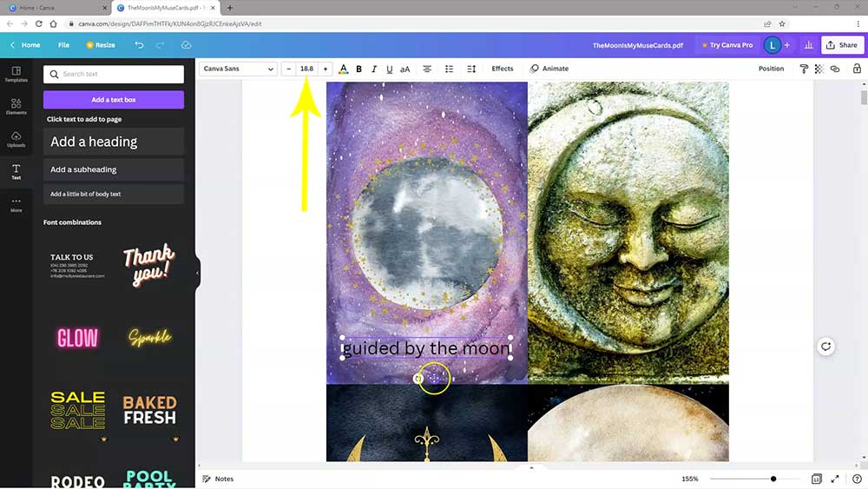Toggle bold formatting

(x=358, y=69)
